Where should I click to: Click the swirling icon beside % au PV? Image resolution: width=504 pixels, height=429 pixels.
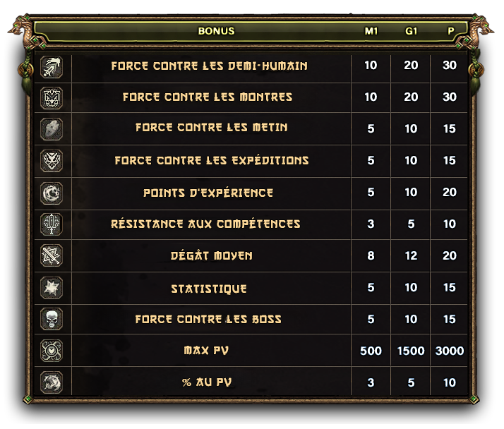point(52,382)
